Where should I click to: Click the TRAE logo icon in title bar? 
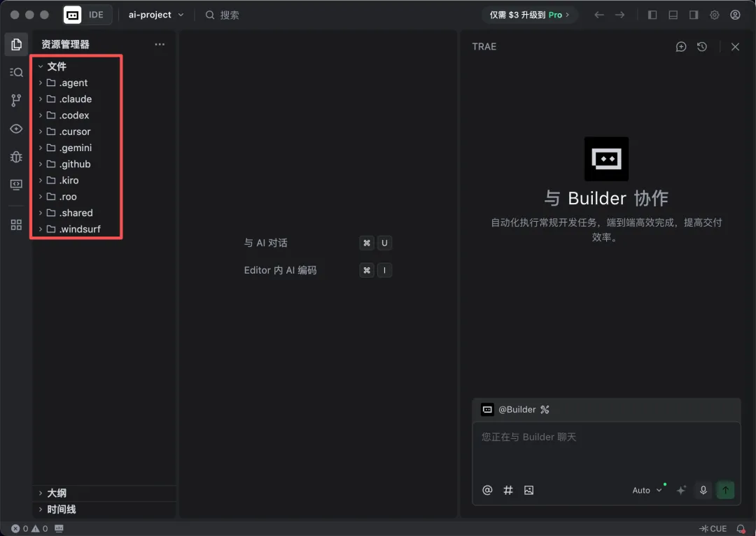(x=72, y=15)
